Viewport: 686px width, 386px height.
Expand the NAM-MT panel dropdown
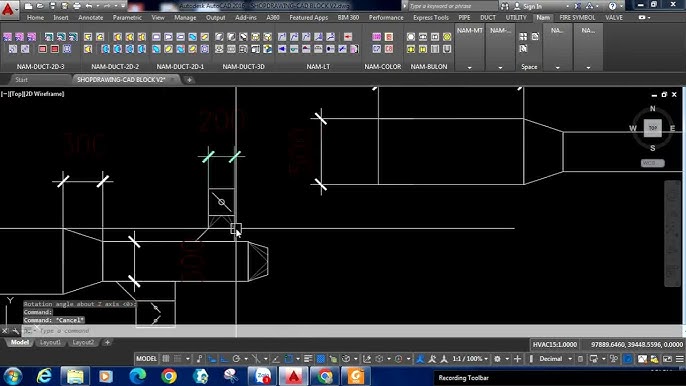469,68
